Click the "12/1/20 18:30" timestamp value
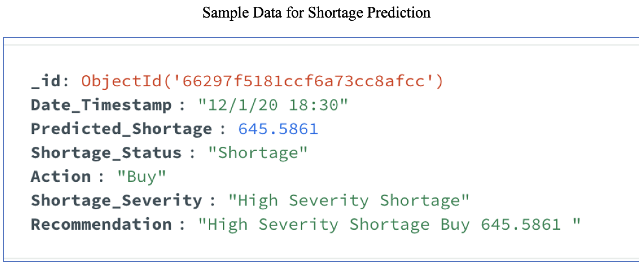The width and height of the screenshot is (644, 267). pos(273,105)
